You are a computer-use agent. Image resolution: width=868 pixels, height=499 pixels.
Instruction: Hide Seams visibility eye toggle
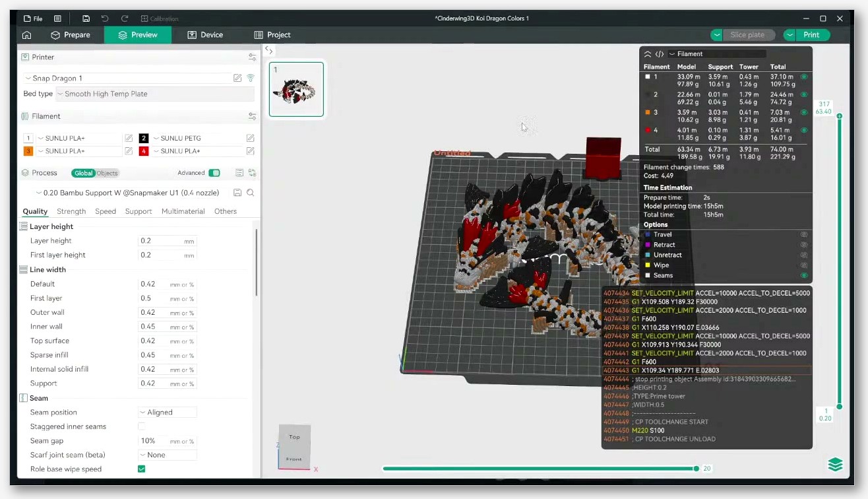coord(804,275)
